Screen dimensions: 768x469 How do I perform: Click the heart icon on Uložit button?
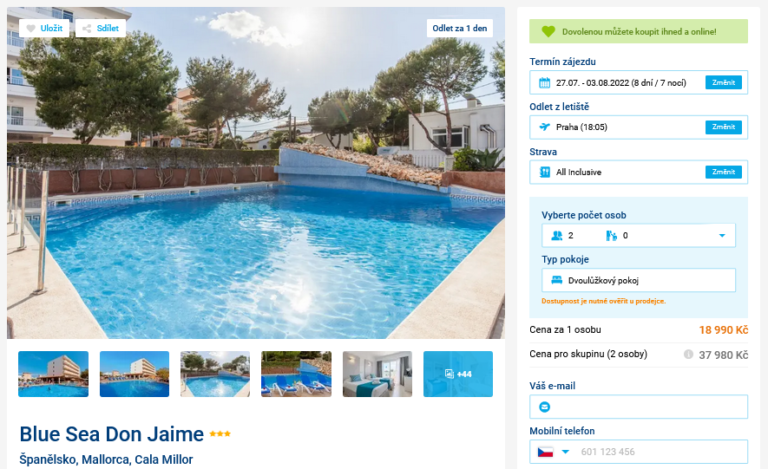click(x=31, y=28)
